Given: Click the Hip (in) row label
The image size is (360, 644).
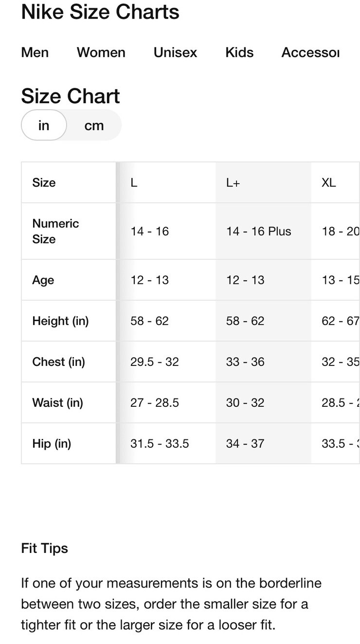Looking at the screenshot, I should pyautogui.click(x=52, y=444).
